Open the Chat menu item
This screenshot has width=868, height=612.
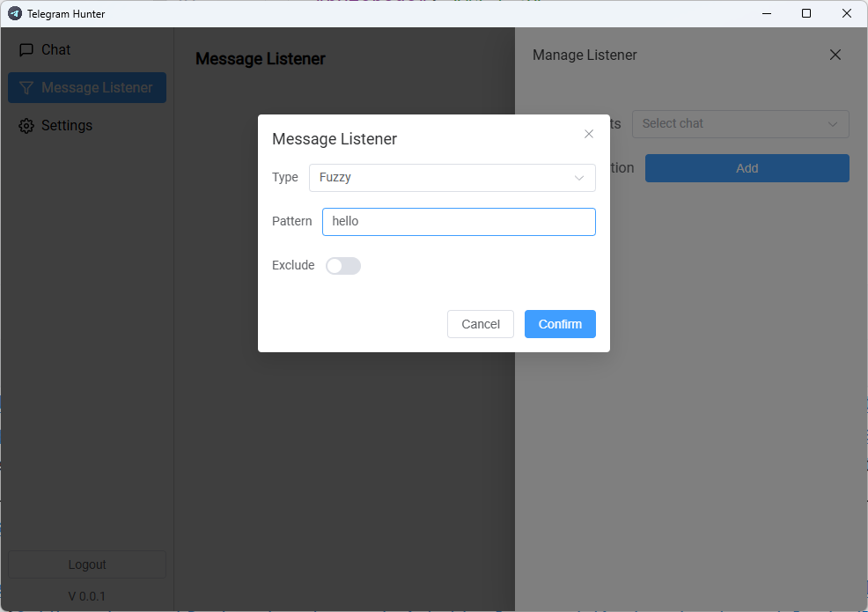[x=87, y=50]
